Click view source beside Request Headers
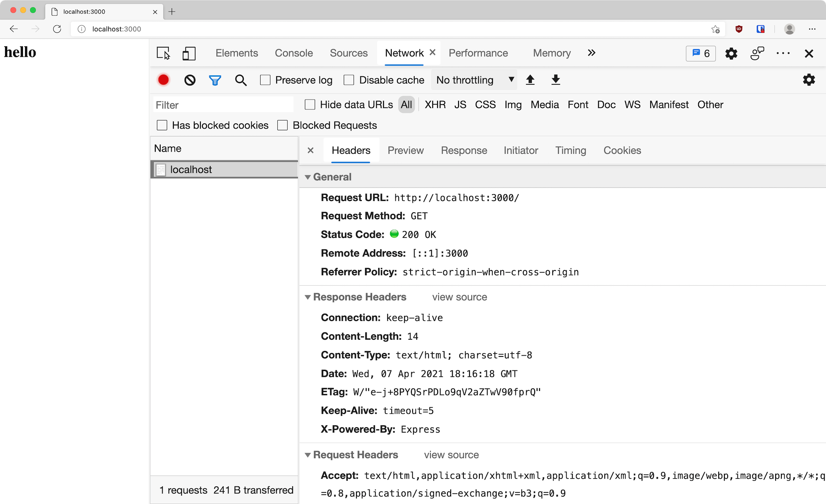This screenshot has height=504, width=826. [451, 455]
